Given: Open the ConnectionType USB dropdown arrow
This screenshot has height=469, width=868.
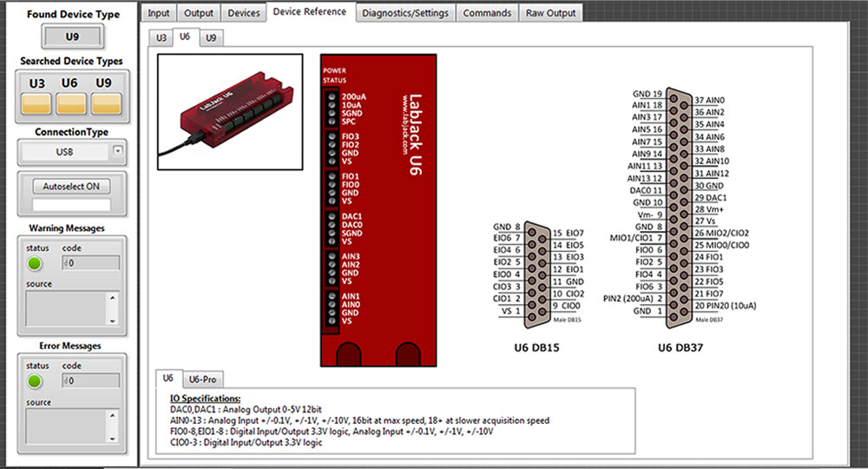Looking at the screenshot, I should click(x=117, y=151).
